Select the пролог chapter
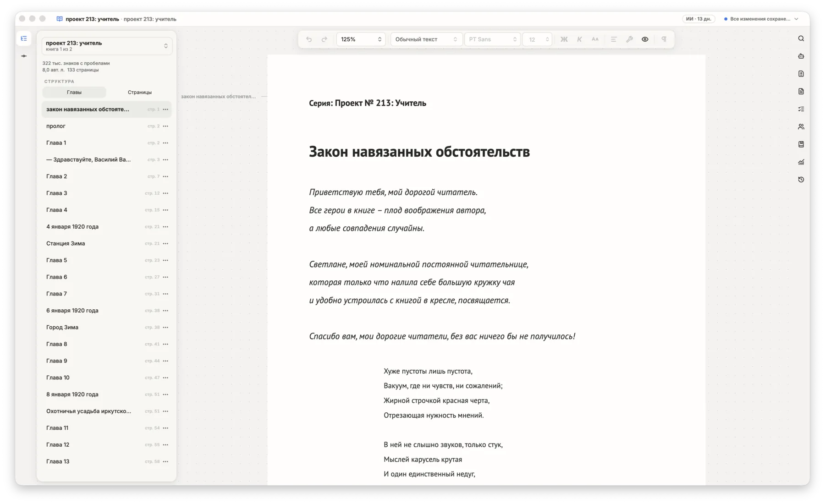 point(107,126)
